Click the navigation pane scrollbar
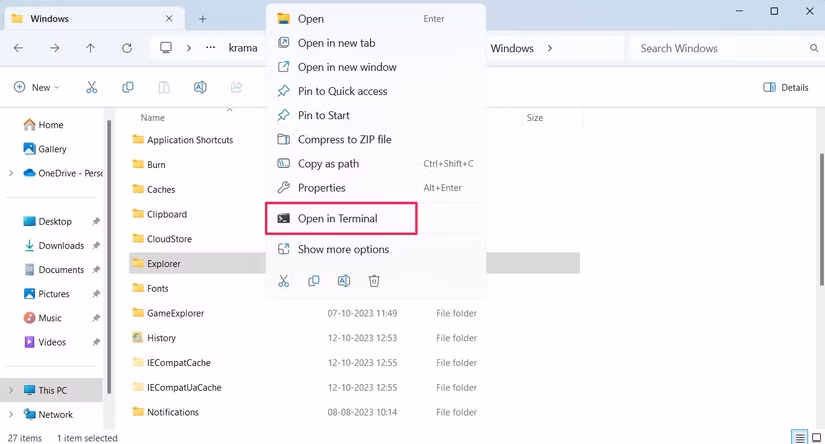The height and width of the screenshot is (444, 825). (x=109, y=257)
